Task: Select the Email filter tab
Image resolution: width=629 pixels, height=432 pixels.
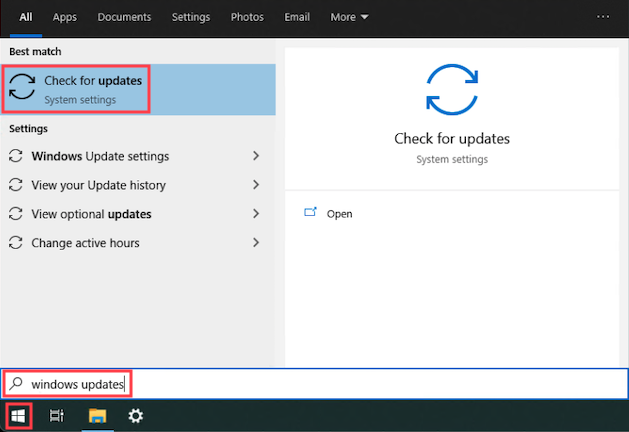Action: [x=297, y=17]
